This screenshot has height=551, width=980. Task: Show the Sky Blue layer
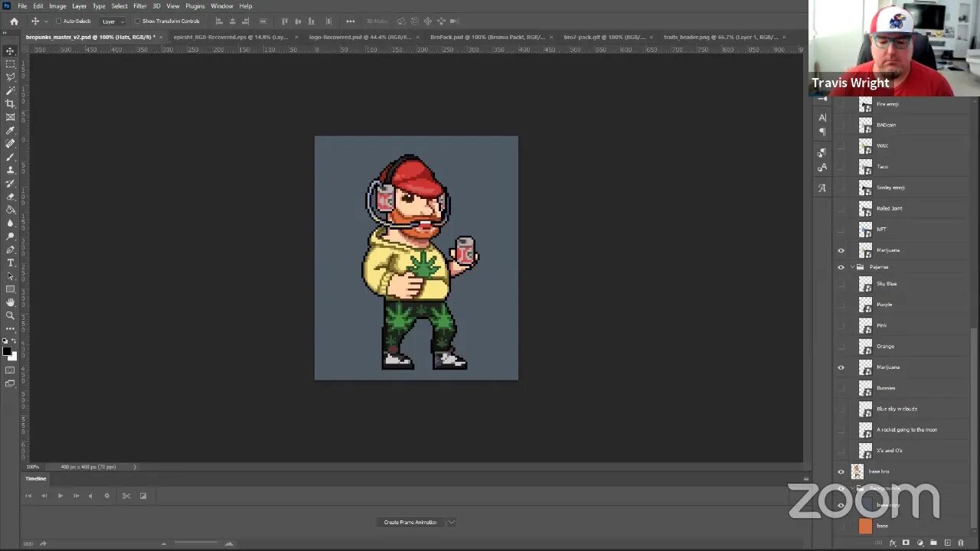841,284
